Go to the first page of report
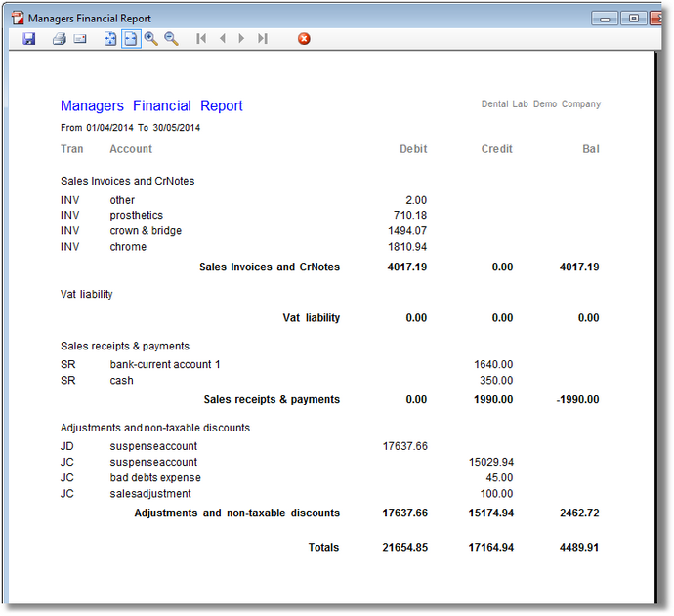This screenshot has width=674, height=616. [201, 39]
